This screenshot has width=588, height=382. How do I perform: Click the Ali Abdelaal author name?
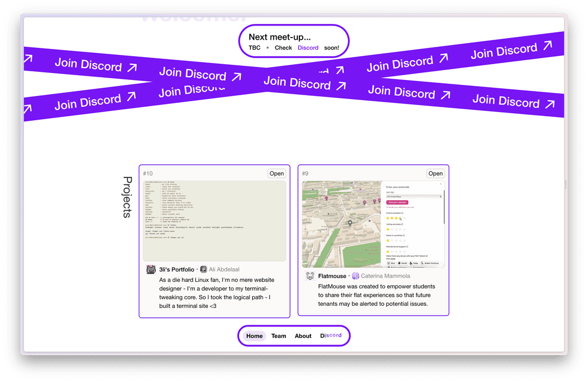coord(224,269)
